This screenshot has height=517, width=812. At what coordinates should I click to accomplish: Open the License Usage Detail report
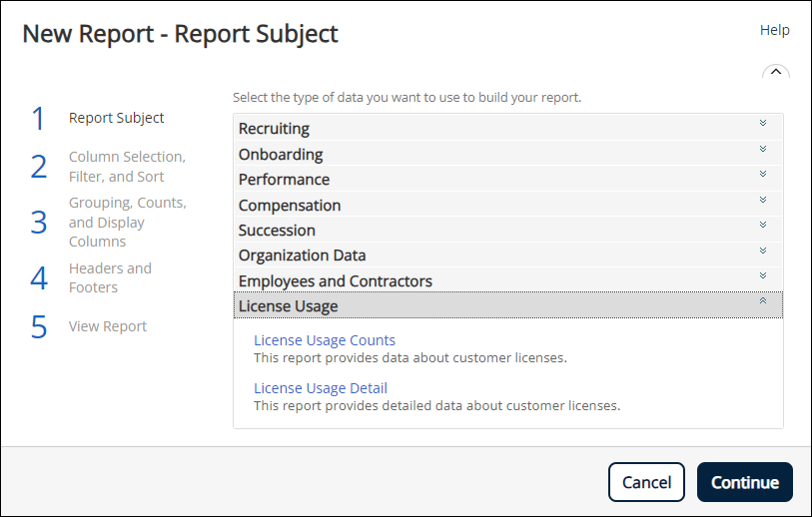321,388
